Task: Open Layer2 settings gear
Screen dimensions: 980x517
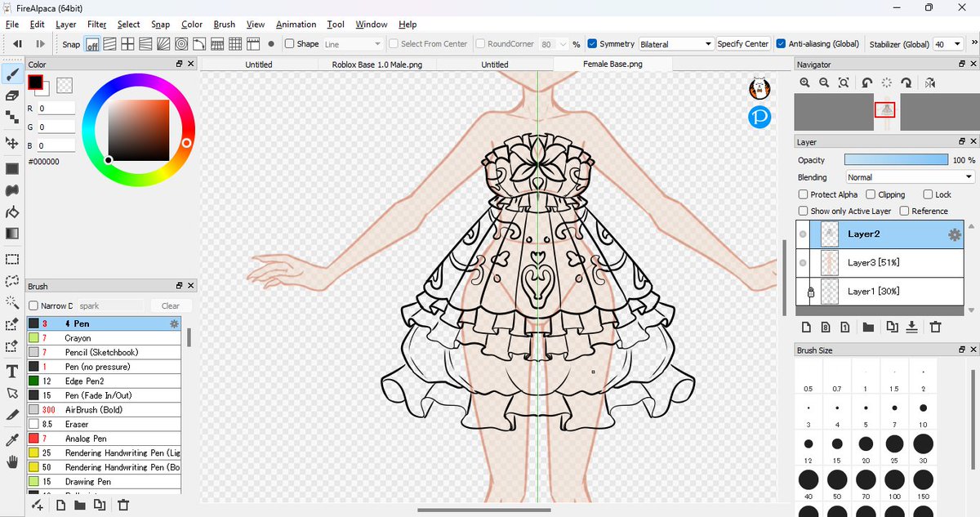Action: pyautogui.click(x=954, y=234)
